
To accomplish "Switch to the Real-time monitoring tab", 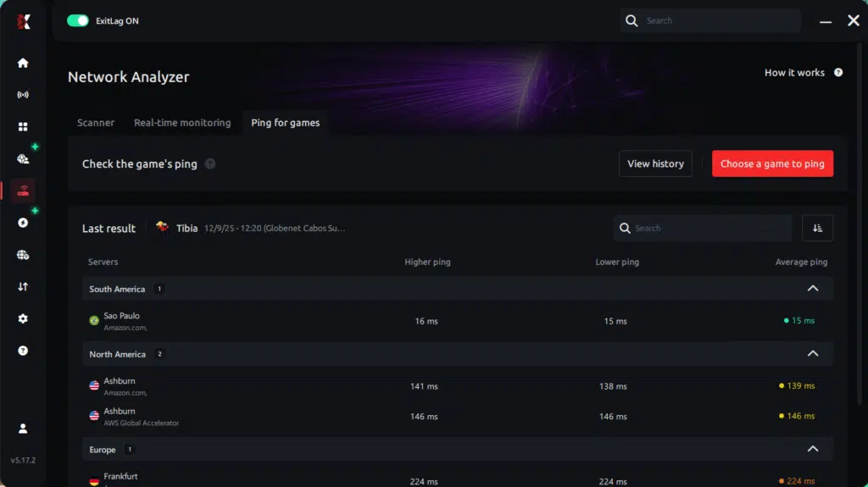I will pyautogui.click(x=182, y=123).
